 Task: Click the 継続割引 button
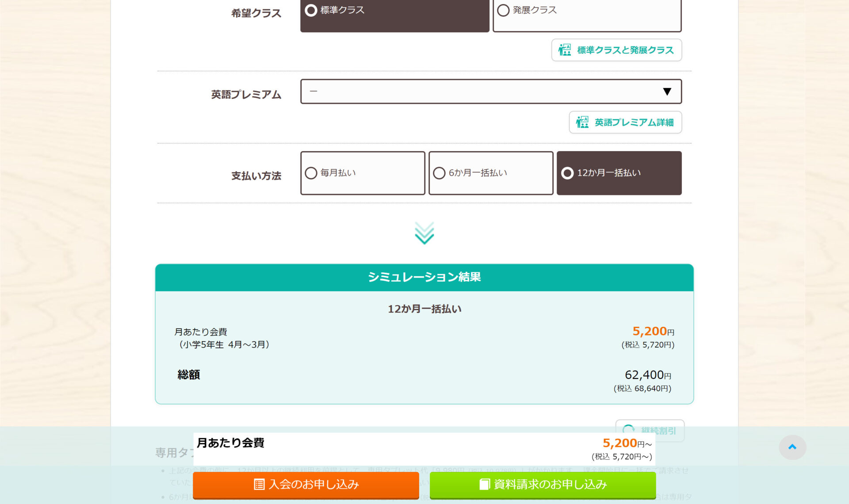pos(650,430)
